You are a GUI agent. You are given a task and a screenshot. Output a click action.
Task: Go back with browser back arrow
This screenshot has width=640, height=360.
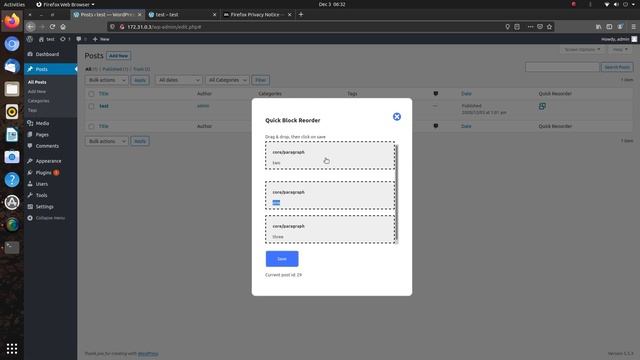31,27
